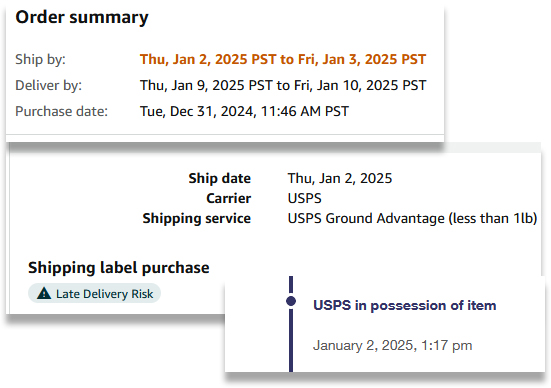Select the USPS Ground Advantage shipping service text
551x388 pixels.
(x=412, y=218)
